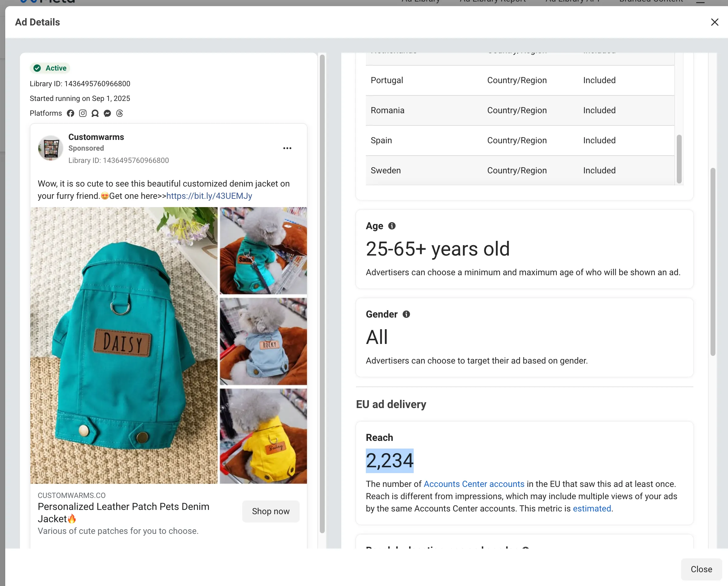Click the teal DAISY jacket image
The width and height of the screenshot is (728, 586).
pyautogui.click(x=124, y=345)
